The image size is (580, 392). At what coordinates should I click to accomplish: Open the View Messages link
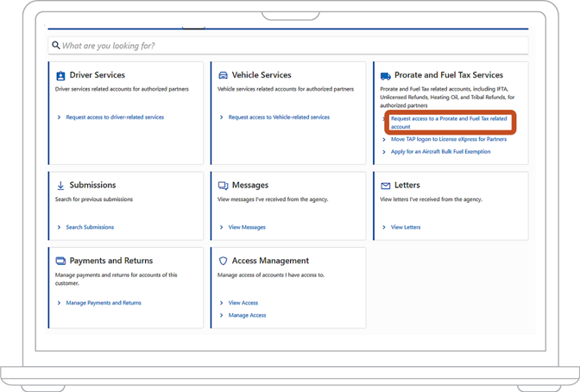tap(247, 227)
